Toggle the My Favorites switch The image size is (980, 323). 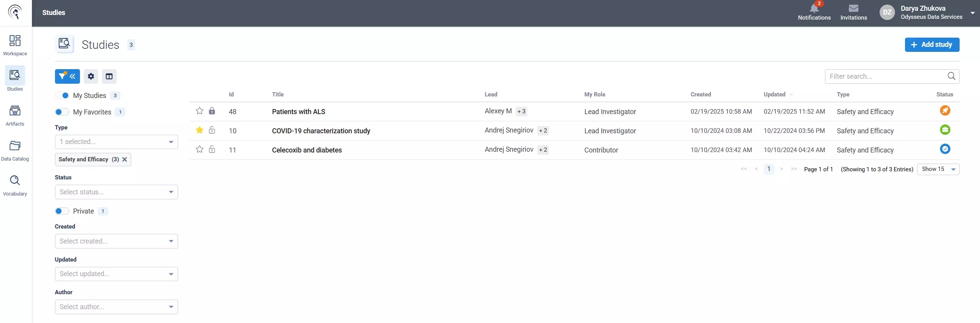pos(62,112)
